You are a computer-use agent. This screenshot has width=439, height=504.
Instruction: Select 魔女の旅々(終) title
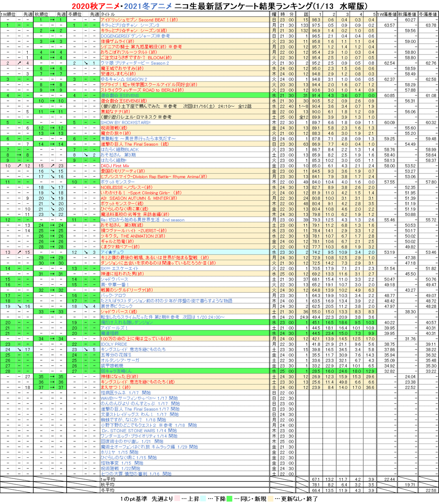tap(117, 134)
